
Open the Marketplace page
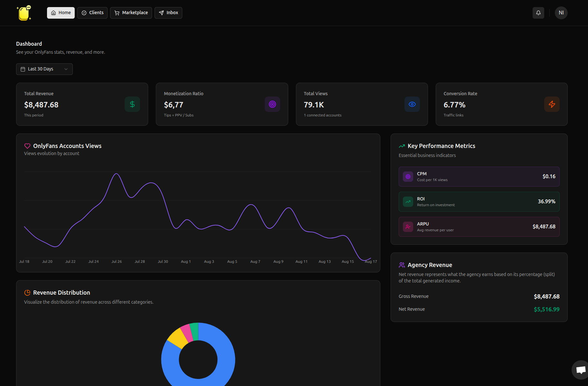[x=131, y=13]
